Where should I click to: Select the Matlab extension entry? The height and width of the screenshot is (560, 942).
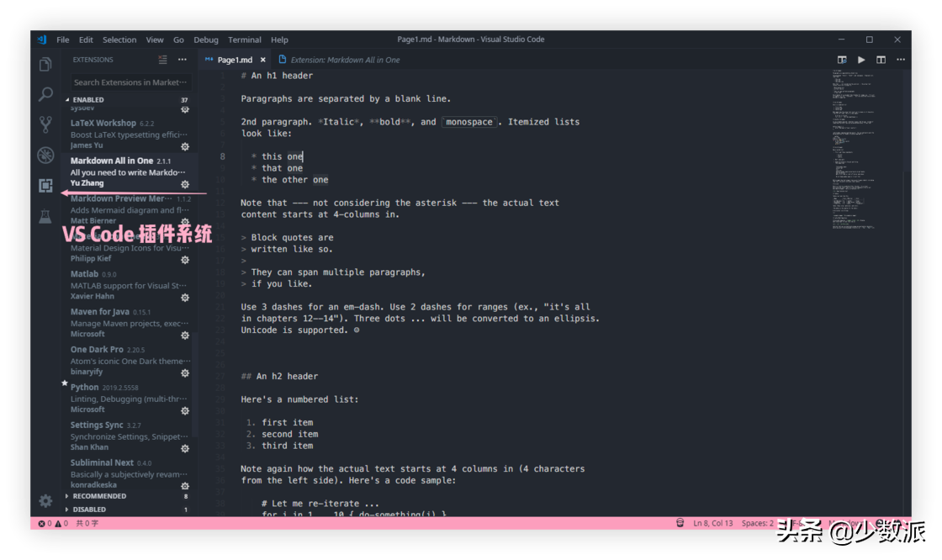coord(129,285)
